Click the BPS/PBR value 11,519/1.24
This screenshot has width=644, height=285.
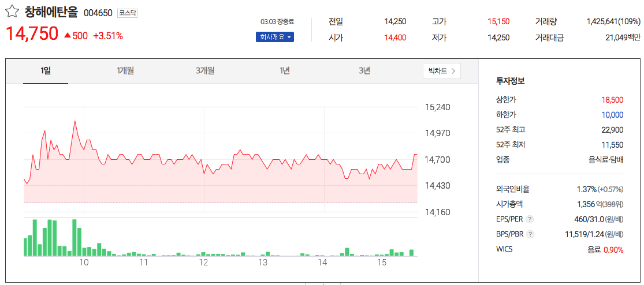click(x=585, y=235)
